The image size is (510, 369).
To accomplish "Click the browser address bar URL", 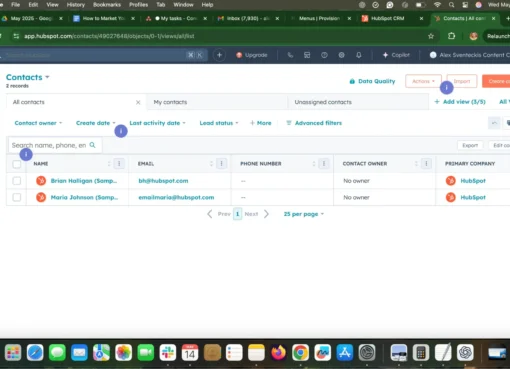I will click(109, 36).
